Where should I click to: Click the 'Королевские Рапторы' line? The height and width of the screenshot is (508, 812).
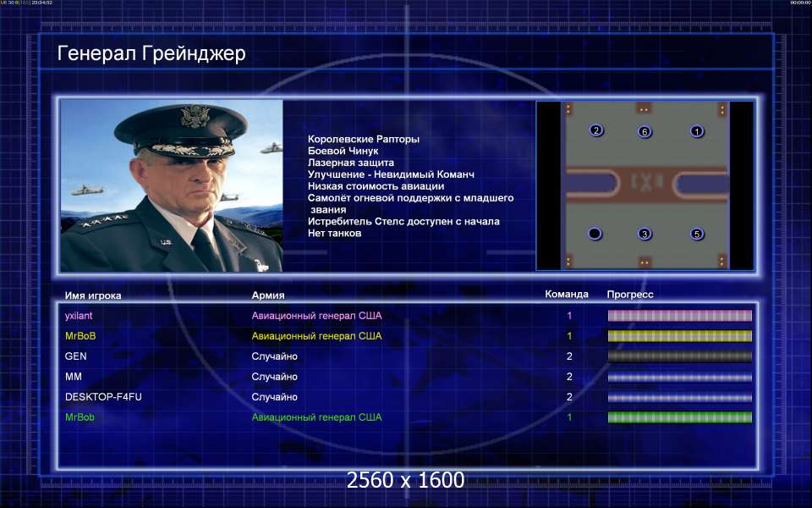364,139
